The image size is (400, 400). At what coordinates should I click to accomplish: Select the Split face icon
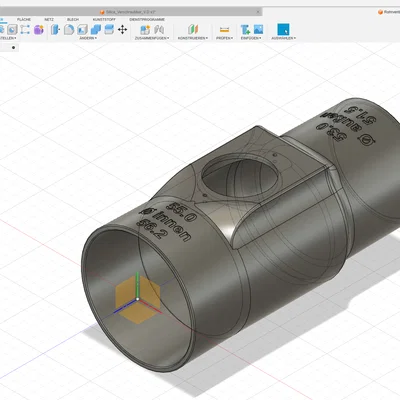109,30
